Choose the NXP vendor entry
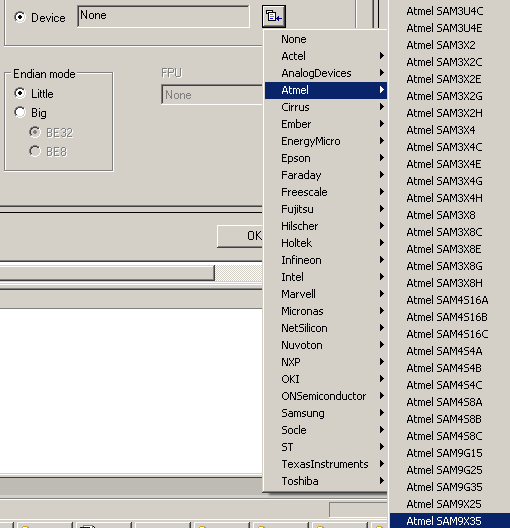The height and width of the screenshot is (528, 510). [326, 362]
